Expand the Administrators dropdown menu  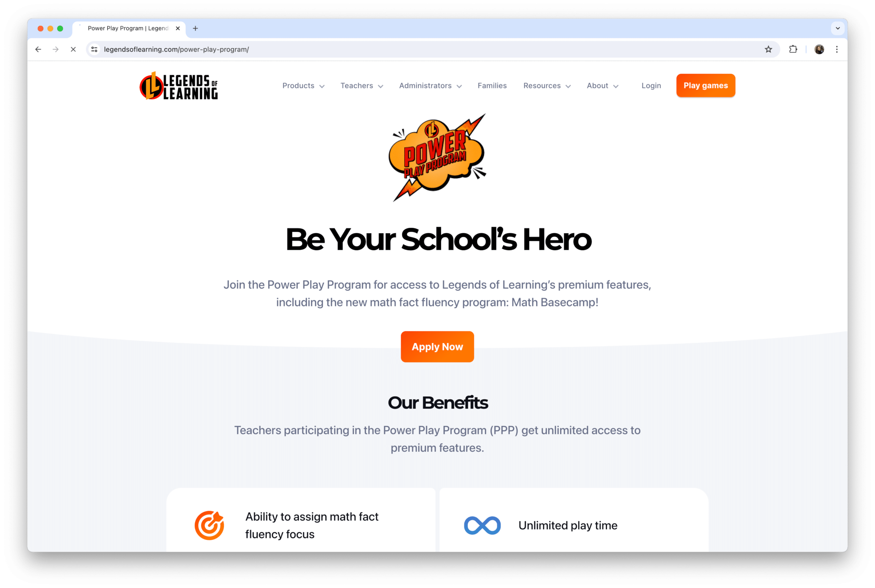tap(430, 85)
